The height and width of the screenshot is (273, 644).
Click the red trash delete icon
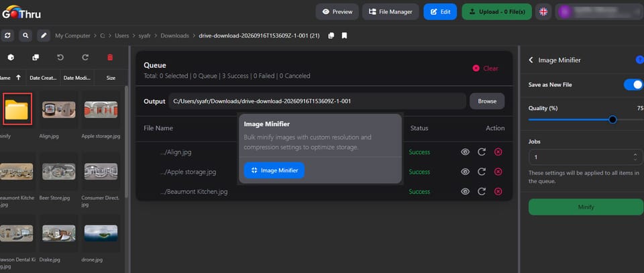click(110, 58)
